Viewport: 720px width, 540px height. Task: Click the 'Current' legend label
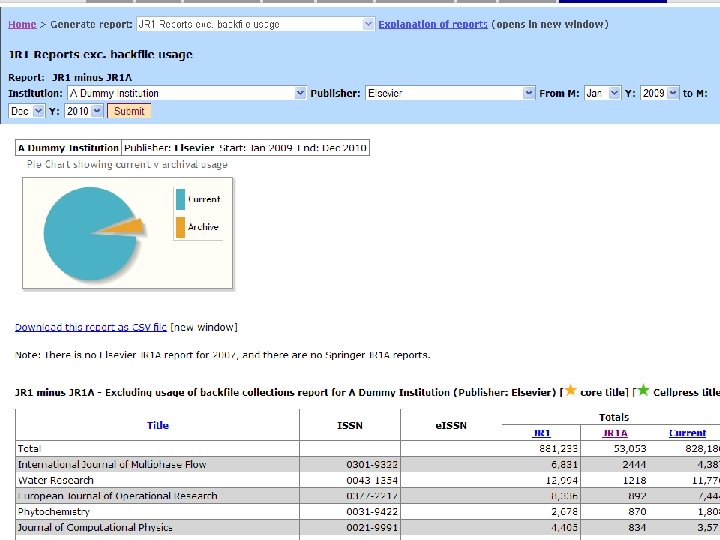click(204, 199)
